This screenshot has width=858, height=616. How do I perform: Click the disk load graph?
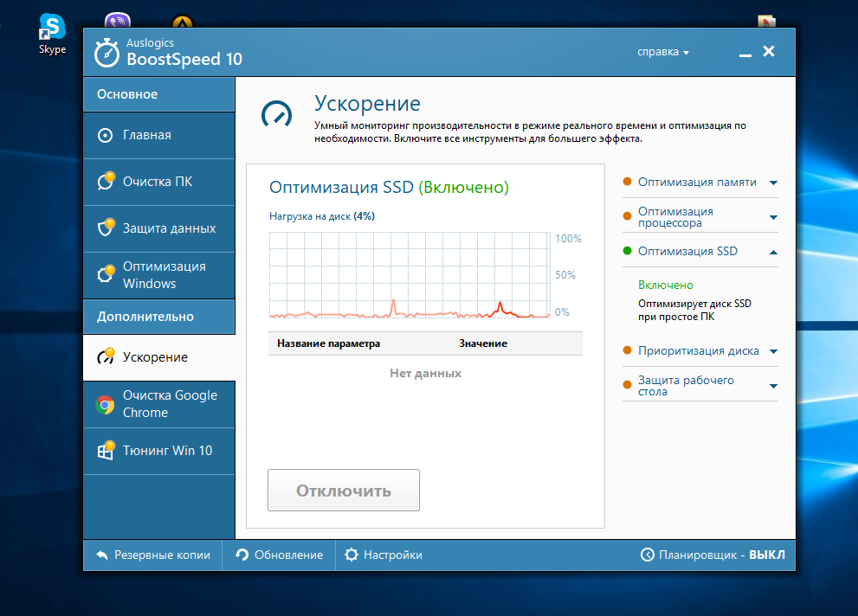tap(410, 275)
